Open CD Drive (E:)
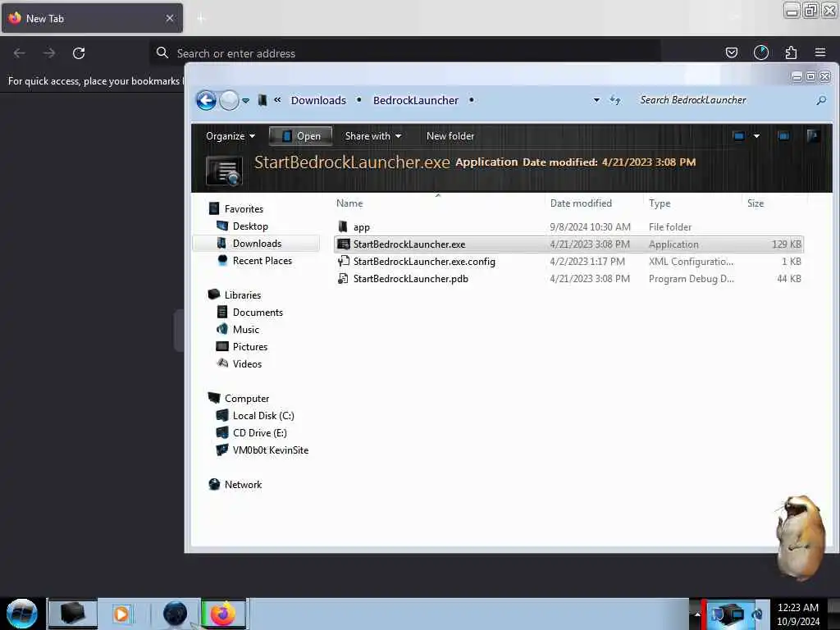Image resolution: width=840 pixels, height=630 pixels. 259,433
